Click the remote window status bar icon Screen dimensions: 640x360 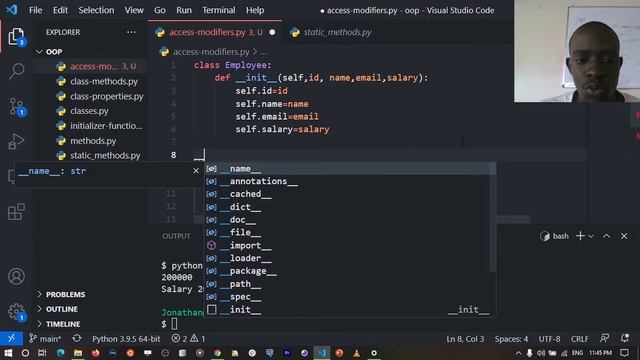(x=11, y=338)
